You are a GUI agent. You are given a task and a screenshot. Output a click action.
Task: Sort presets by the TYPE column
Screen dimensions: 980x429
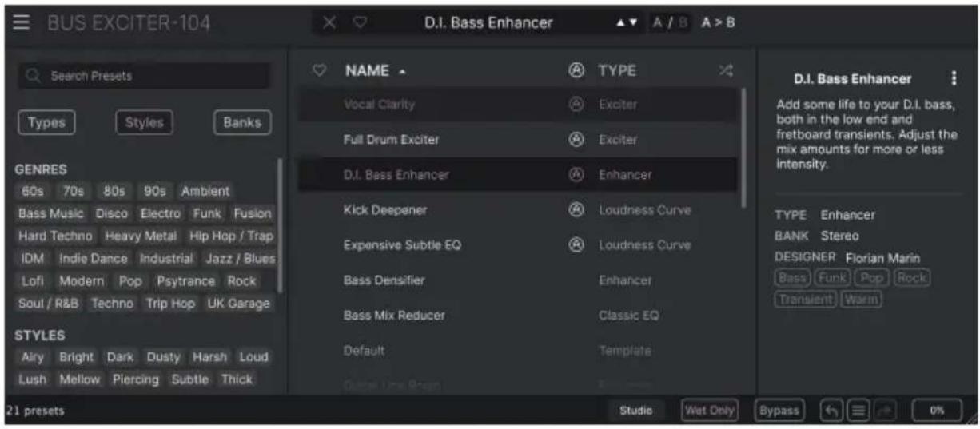click(618, 71)
